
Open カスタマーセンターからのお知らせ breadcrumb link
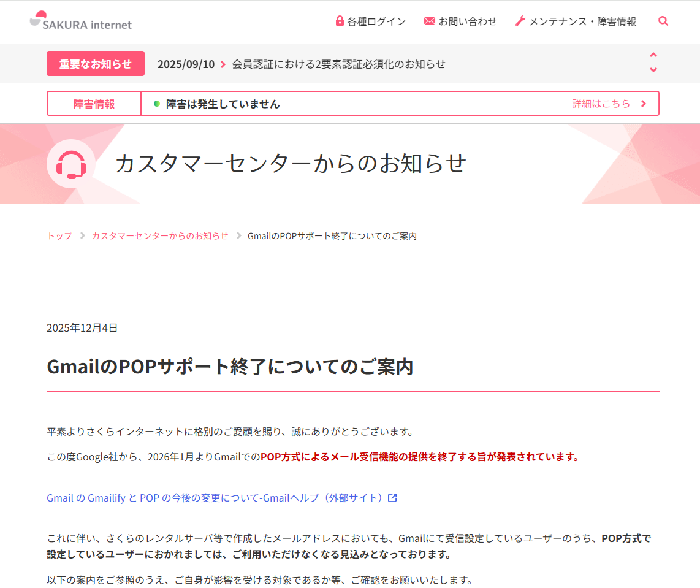click(x=160, y=236)
